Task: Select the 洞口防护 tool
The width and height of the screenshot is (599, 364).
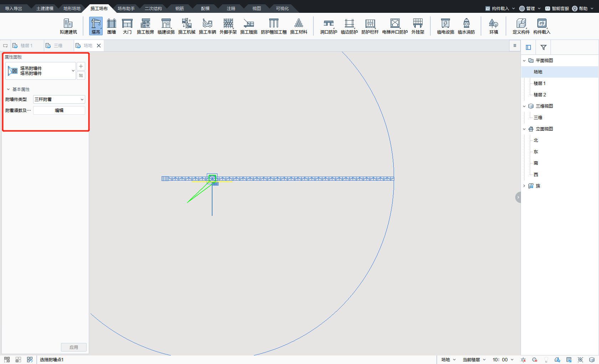Action: click(x=328, y=26)
